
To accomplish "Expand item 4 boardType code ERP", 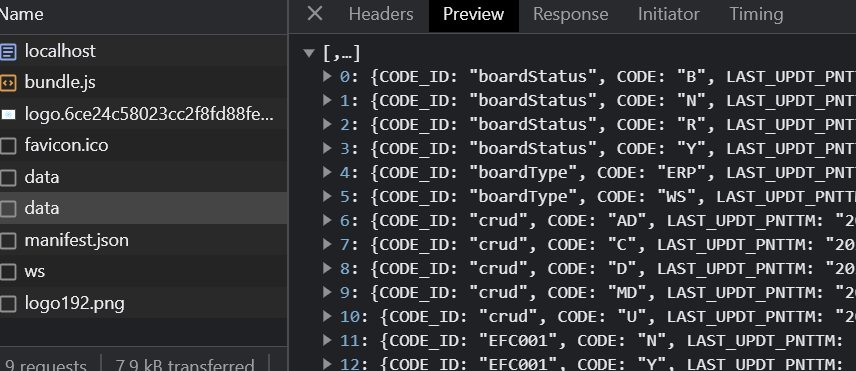I will tap(328, 172).
